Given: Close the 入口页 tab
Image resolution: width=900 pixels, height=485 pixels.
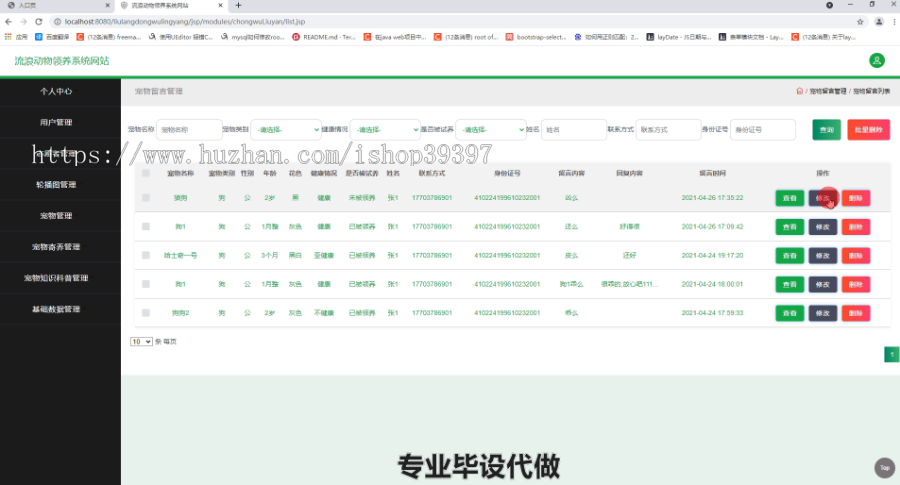Looking at the screenshot, I should click(107, 5).
